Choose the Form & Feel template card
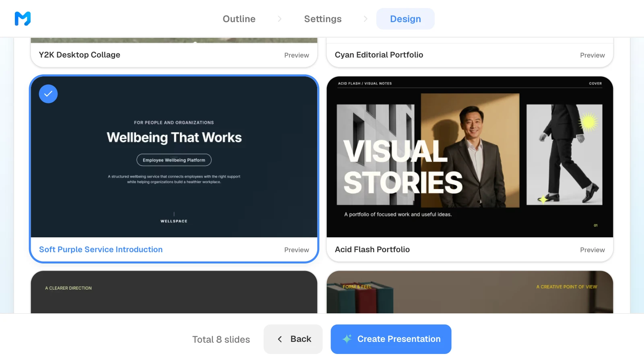644x362 pixels. [470, 292]
